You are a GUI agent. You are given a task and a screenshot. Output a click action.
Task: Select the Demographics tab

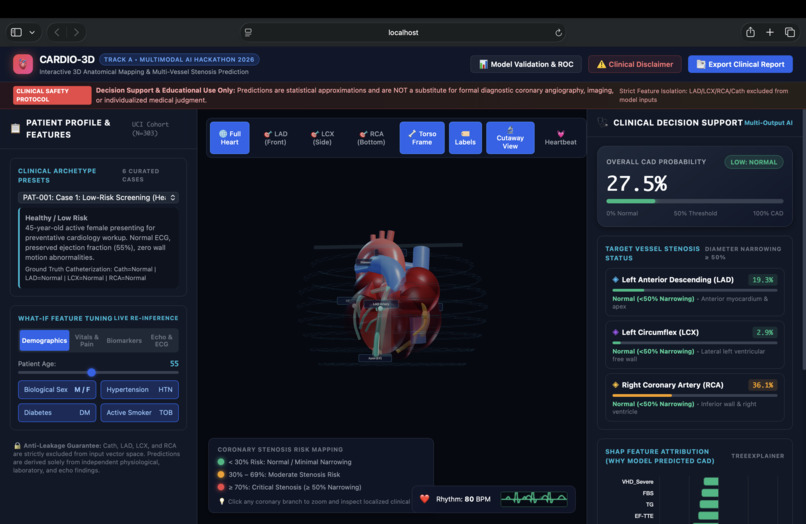pos(44,340)
